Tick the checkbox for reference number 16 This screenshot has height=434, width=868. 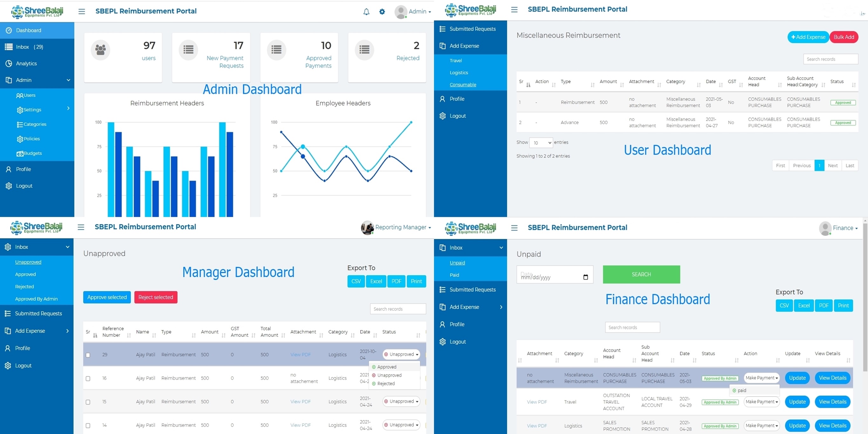click(88, 378)
